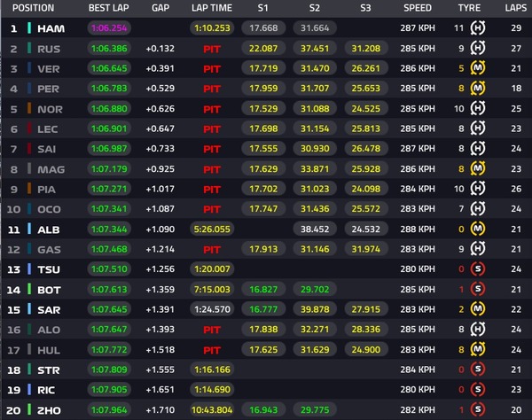The width and height of the screenshot is (532, 420).
Task: Click Leclerc's red team color bar
Action: [29, 128]
